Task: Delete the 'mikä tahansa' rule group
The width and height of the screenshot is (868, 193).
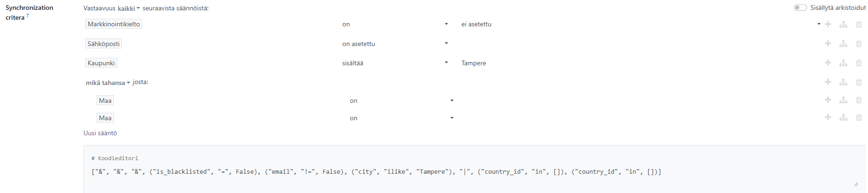Action: [859, 82]
